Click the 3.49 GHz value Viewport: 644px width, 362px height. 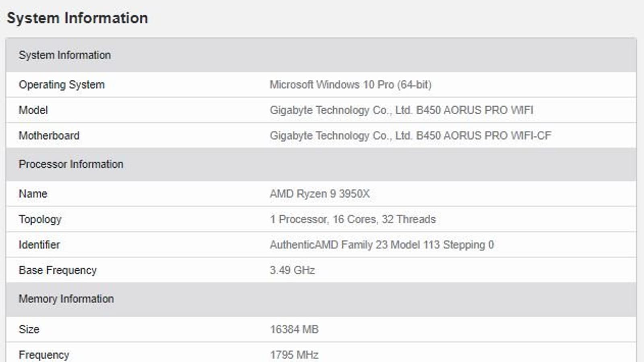[x=292, y=270]
